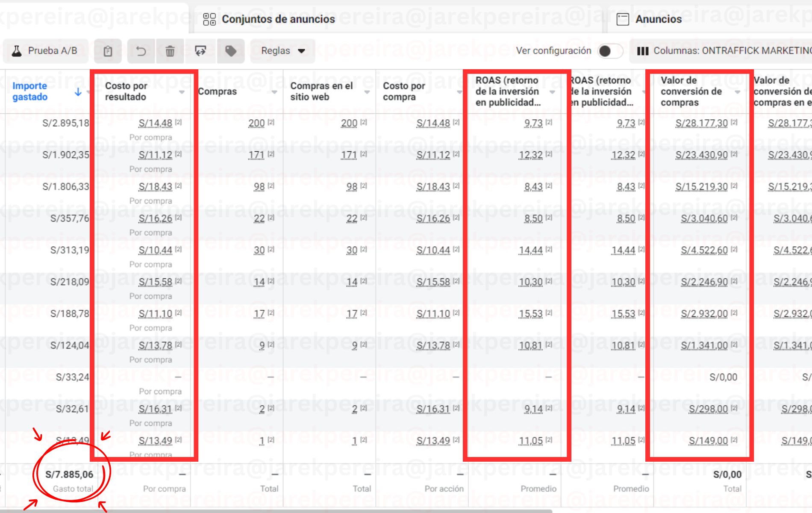Expand Compras en el sitio web column menu

367,92
